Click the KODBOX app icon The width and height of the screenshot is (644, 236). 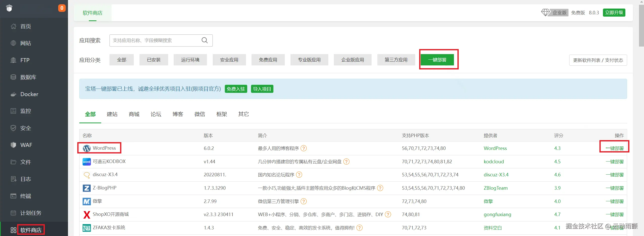[x=87, y=162]
